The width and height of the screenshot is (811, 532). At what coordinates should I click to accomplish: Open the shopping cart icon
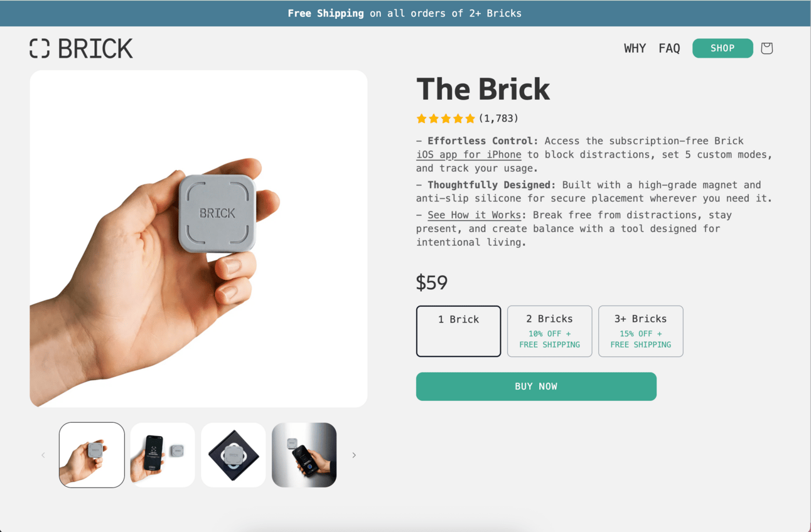(766, 48)
